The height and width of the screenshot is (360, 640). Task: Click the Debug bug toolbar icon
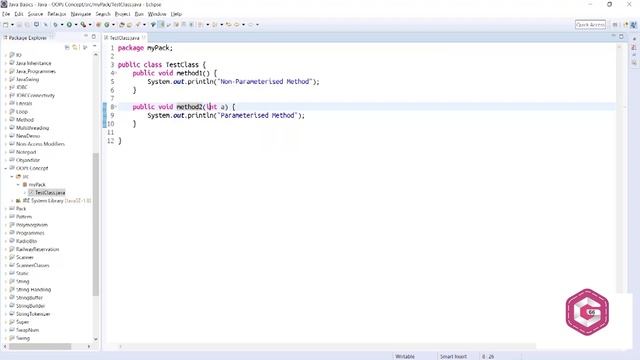(56, 25)
